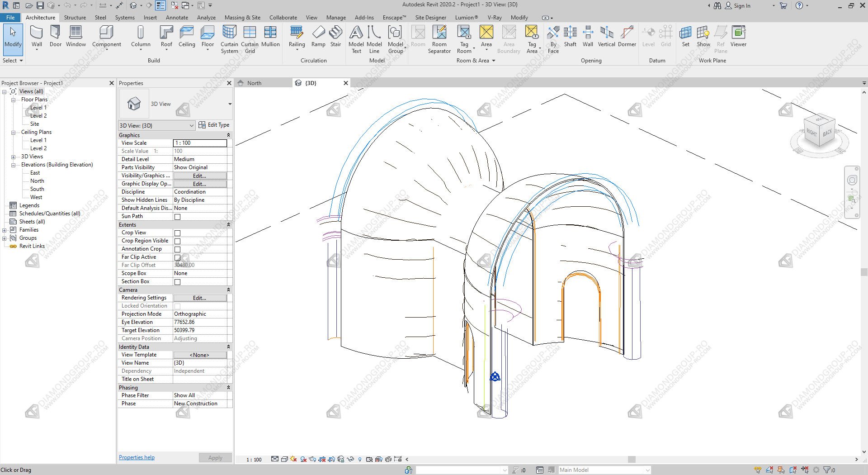This screenshot has width=868, height=475.
Task: Select the Model Line tool
Action: (x=374, y=40)
